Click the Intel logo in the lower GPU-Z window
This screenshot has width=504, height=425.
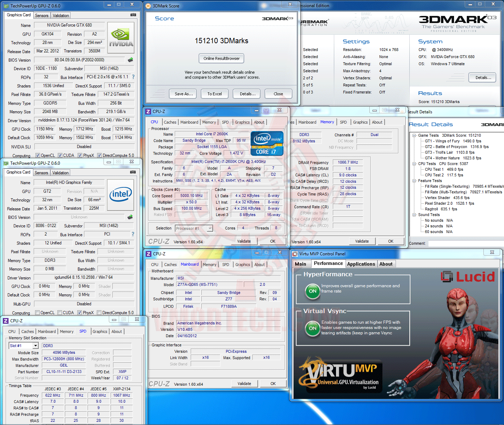click(121, 195)
